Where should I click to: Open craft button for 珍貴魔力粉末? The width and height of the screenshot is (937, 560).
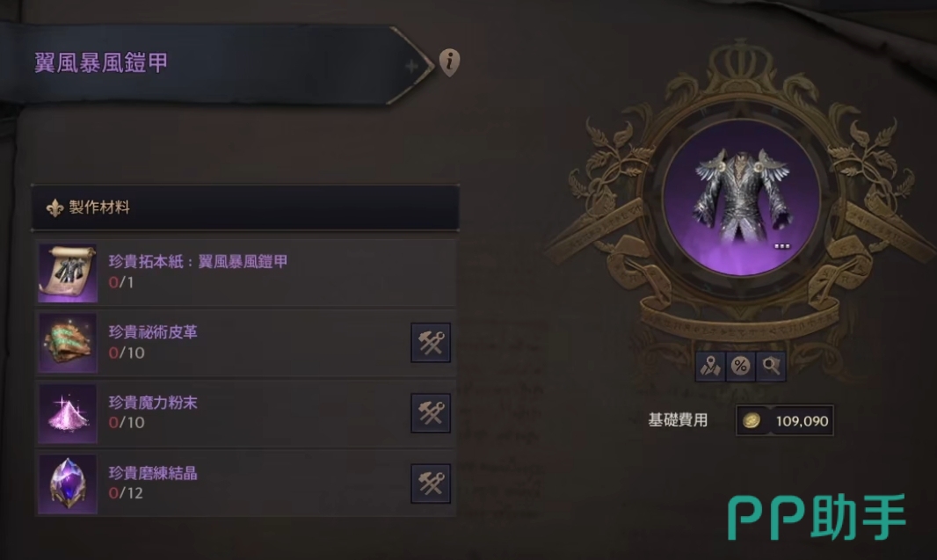click(x=431, y=413)
